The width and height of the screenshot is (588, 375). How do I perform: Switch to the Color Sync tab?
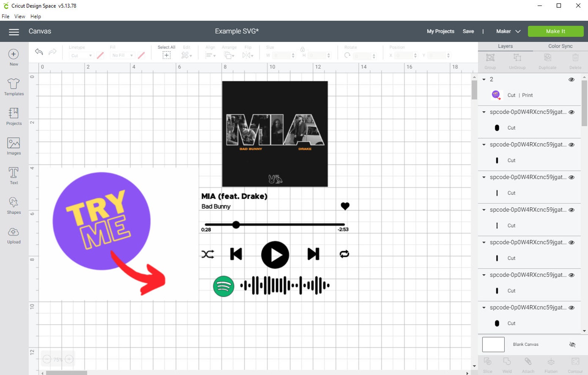(x=560, y=46)
